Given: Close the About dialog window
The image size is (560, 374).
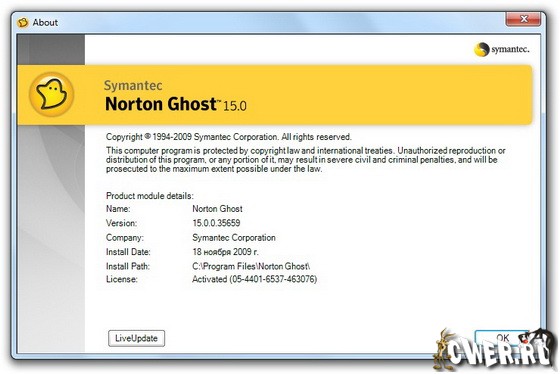Looking at the screenshot, I should (x=523, y=19).
